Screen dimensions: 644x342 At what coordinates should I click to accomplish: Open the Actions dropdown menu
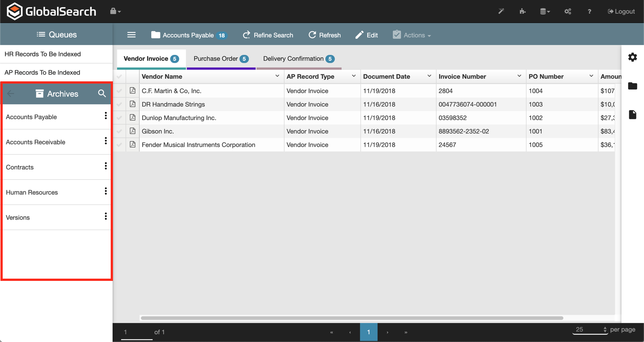pos(412,35)
